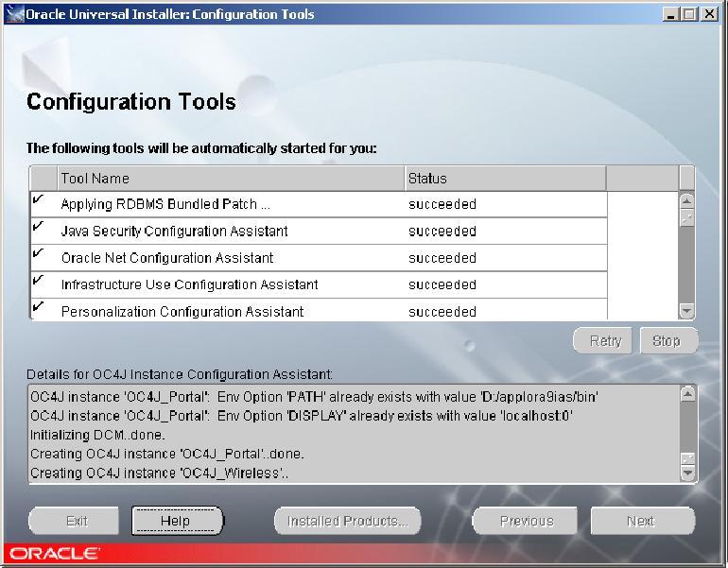Select Personalization Configuration Assistant row
The height and width of the screenshot is (568, 728).
(x=319, y=310)
